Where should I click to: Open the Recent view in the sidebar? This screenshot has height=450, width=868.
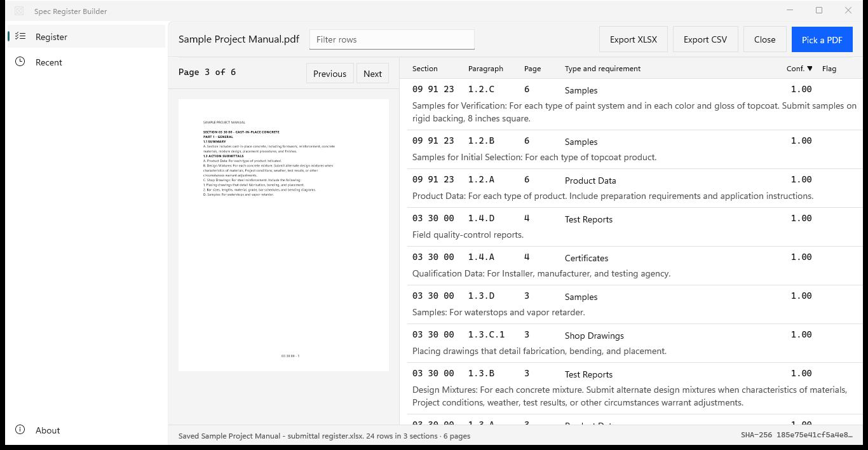(x=85, y=62)
